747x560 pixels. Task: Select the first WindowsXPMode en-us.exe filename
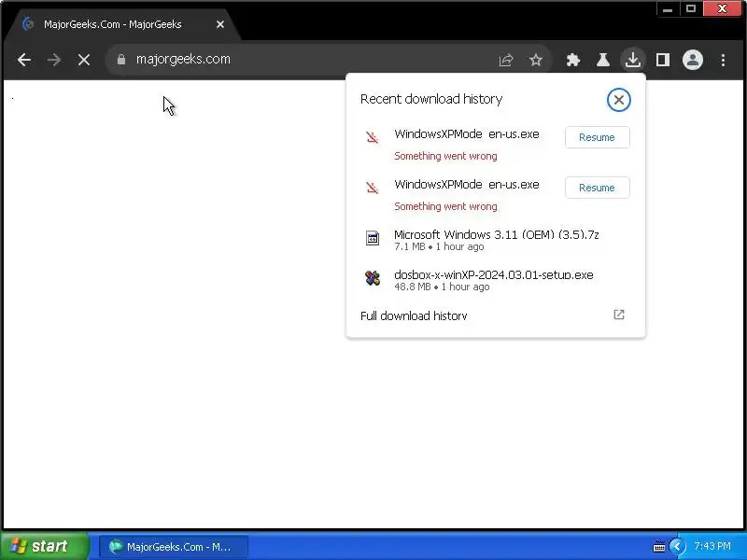(466, 134)
